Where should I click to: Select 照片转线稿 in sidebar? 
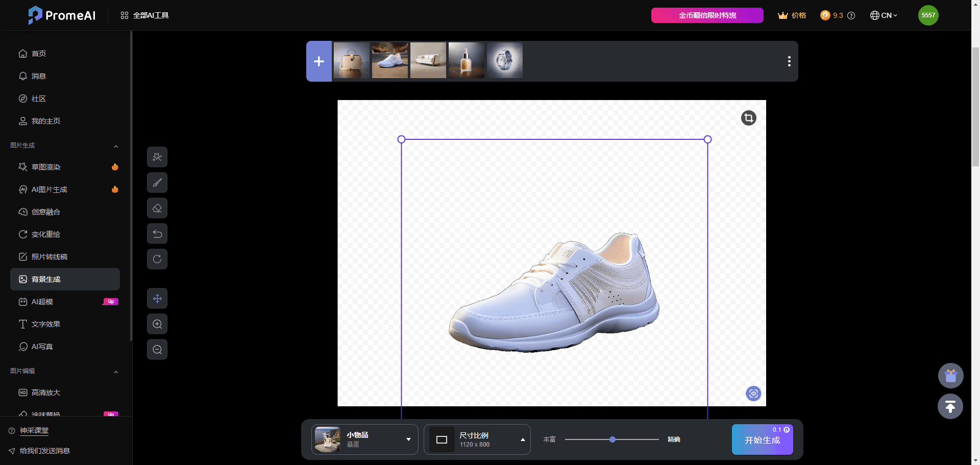pyautogui.click(x=65, y=257)
